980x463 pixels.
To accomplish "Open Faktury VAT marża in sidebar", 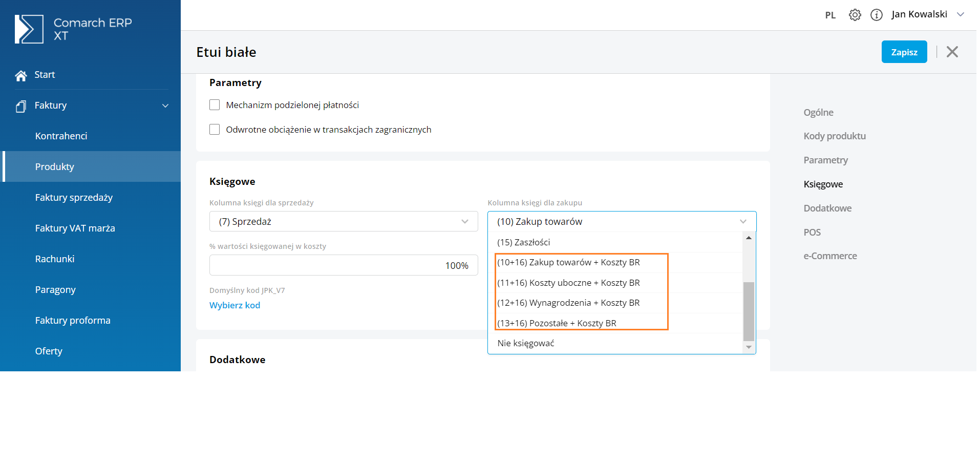I will 90,228.
